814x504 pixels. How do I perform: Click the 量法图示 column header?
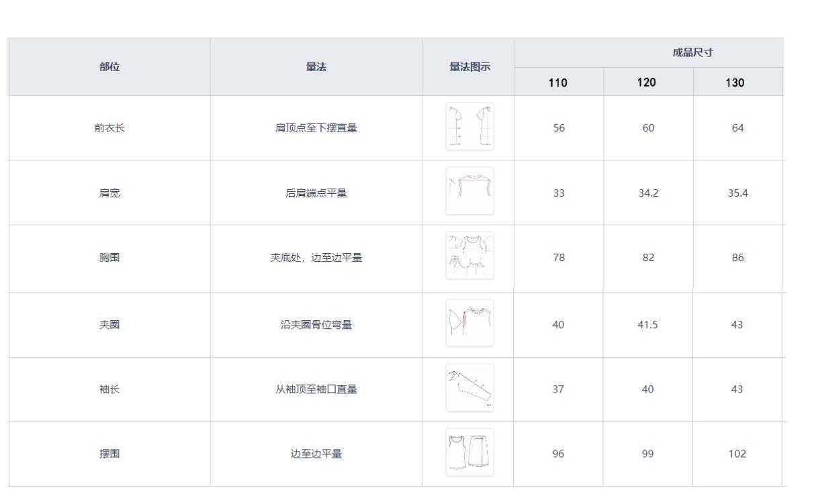click(x=468, y=66)
